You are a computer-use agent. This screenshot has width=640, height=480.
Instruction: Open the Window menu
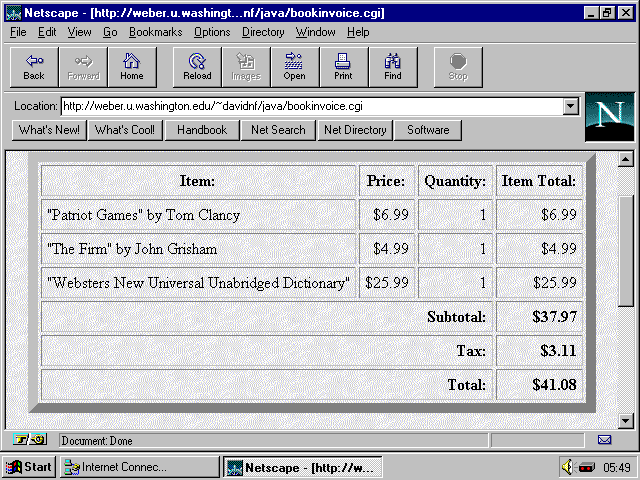[x=316, y=32]
